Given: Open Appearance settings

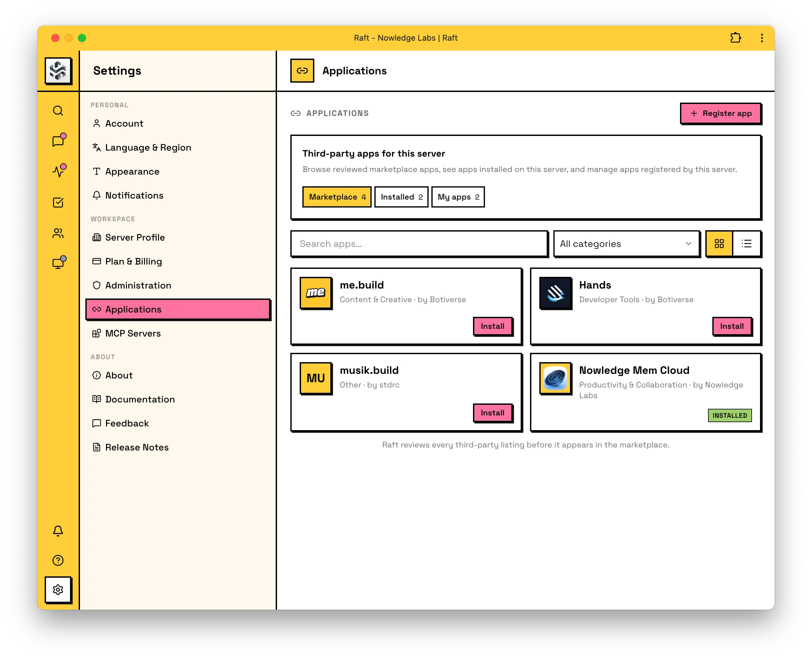Looking at the screenshot, I should click(178, 171).
